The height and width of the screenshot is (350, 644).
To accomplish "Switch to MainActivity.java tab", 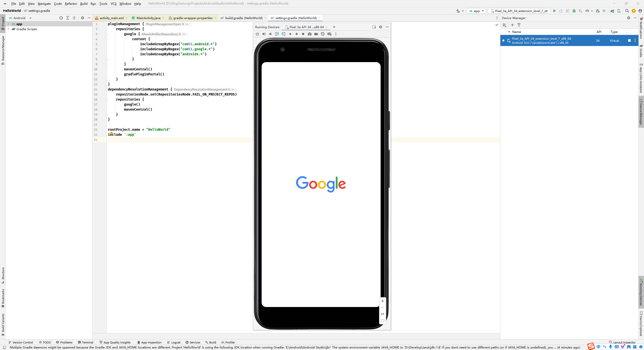I will coord(148,18).
